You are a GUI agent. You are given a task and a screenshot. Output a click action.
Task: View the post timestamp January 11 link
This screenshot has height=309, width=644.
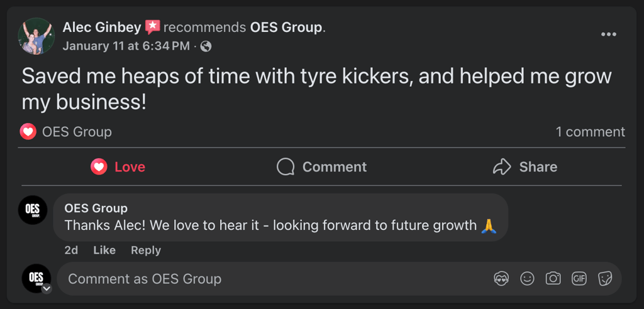126,46
